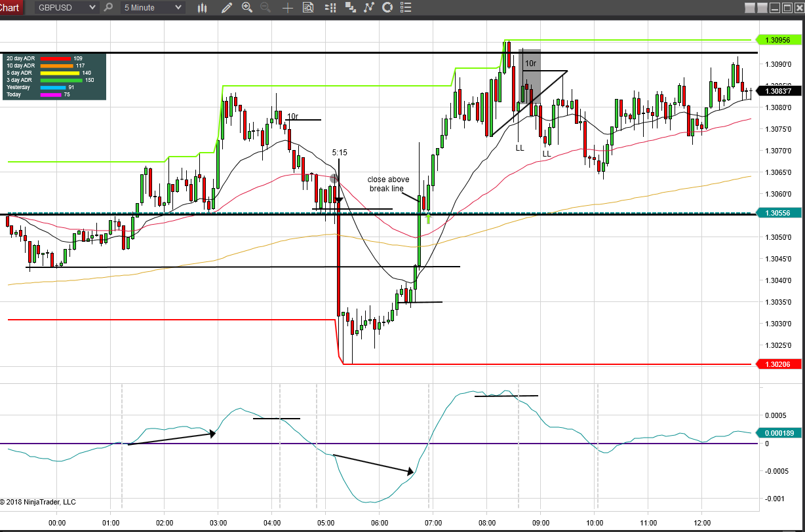Open the indicators zigzag line icon
This screenshot has width=805, height=532.
[369, 8]
